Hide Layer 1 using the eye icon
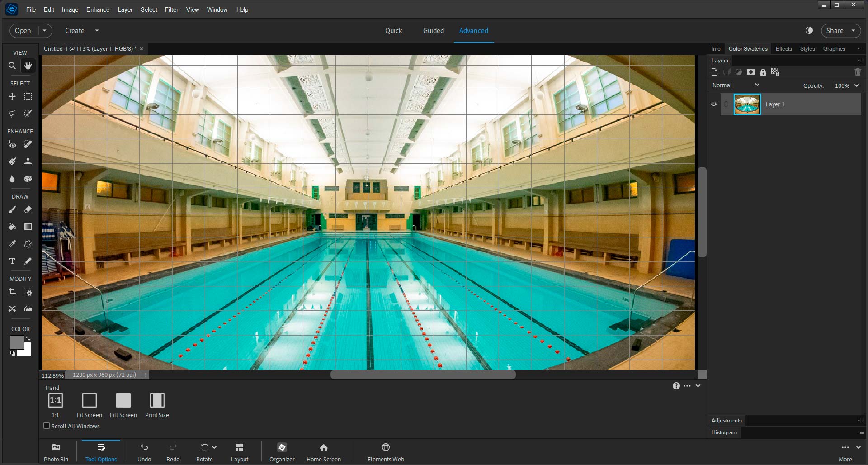The image size is (868, 465). (x=714, y=104)
